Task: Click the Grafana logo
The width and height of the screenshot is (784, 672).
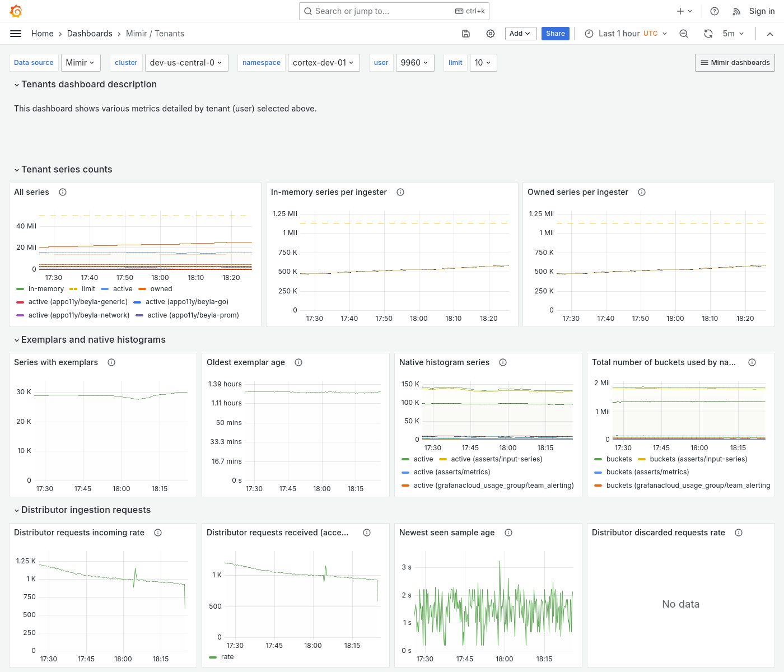Action: pos(16,11)
